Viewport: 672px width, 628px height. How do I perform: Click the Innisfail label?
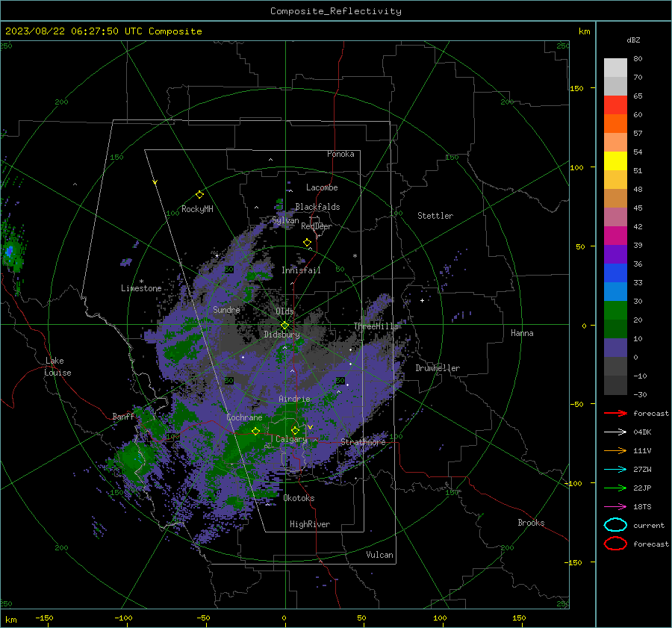pos(301,270)
